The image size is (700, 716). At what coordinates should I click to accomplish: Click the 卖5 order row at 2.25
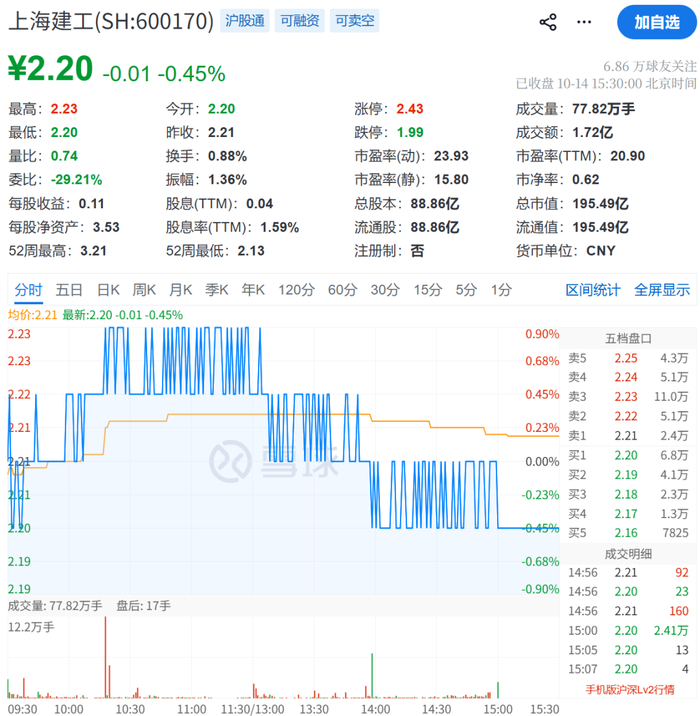tap(628, 358)
